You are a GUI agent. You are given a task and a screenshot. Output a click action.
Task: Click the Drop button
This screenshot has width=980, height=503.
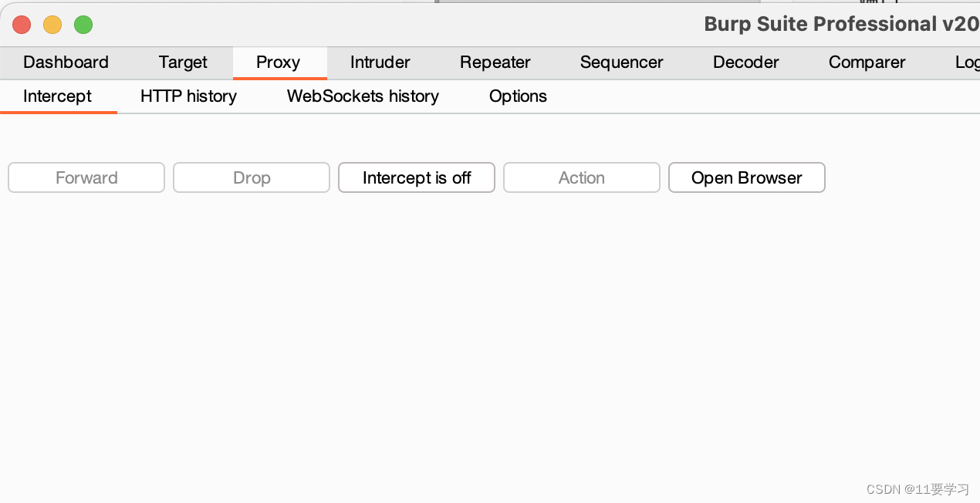pyautogui.click(x=252, y=177)
